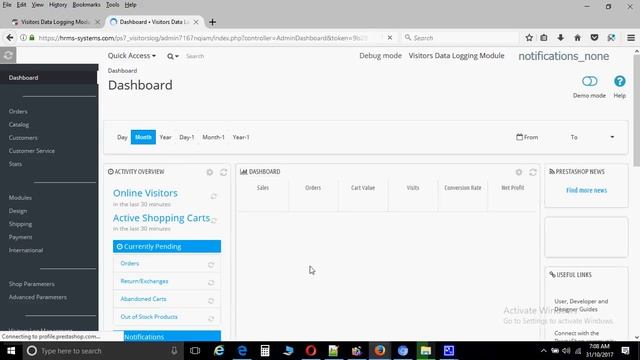Switch to first Visitors Data Logging tab
Screen dimensions: 640x360
[55, 22]
